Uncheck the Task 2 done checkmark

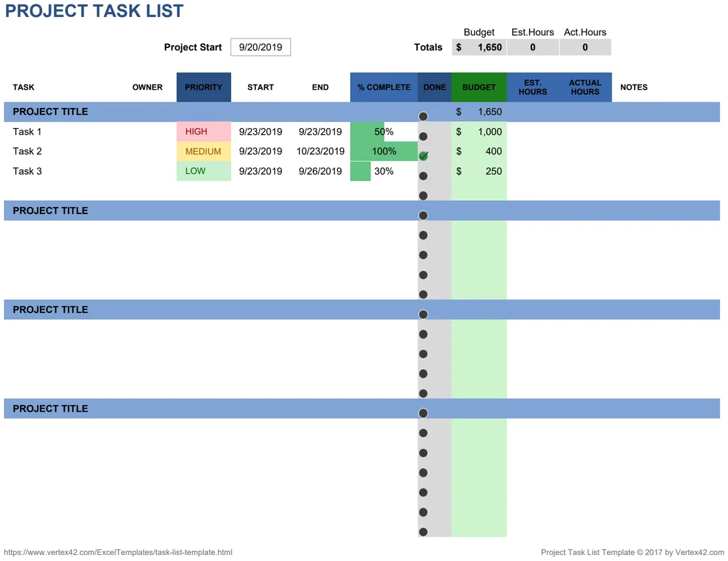point(423,156)
